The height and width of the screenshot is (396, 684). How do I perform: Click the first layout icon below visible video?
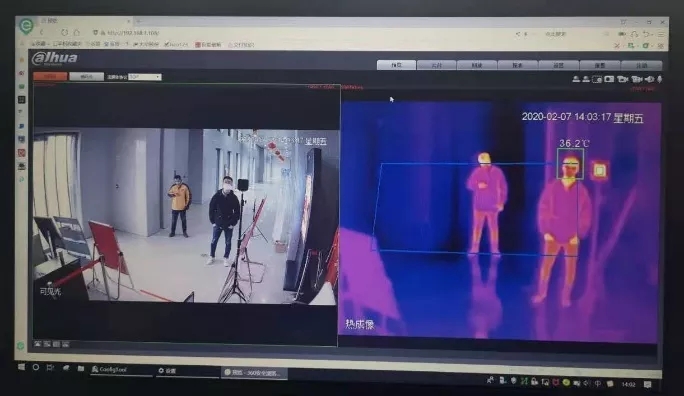point(38,344)
